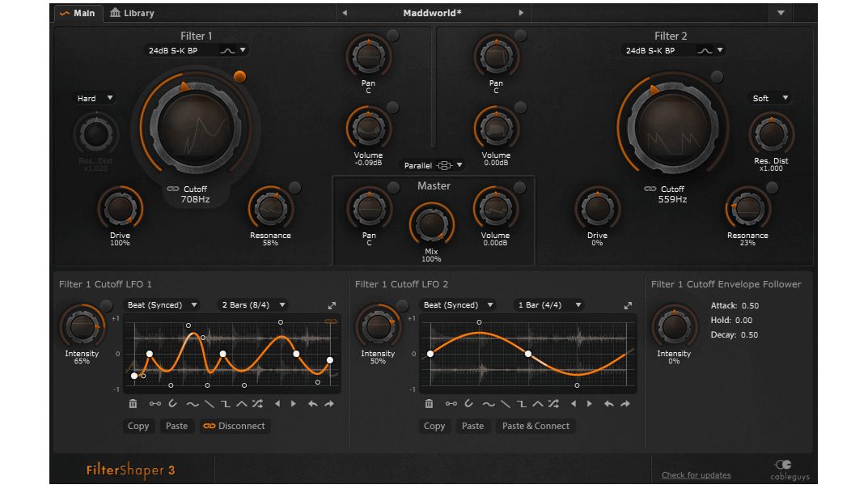Screen dimensions: 868x489
Task: Click the curve tool icon in LFO 1 toolbar
Action: [172, 403]
